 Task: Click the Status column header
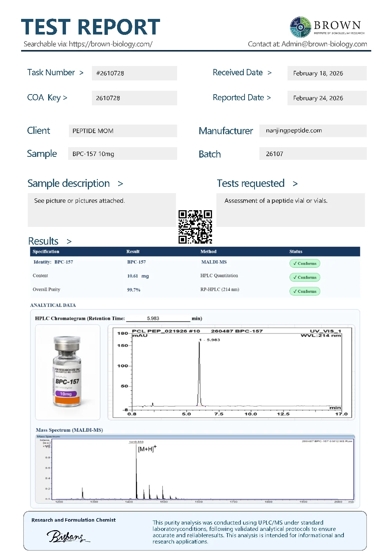tap(296, 251)
